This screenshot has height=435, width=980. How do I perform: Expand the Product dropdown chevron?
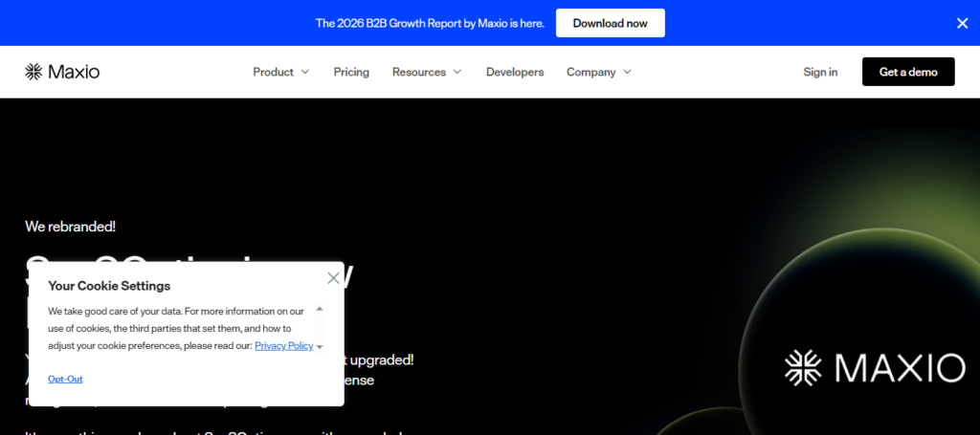tap(305, 72)
